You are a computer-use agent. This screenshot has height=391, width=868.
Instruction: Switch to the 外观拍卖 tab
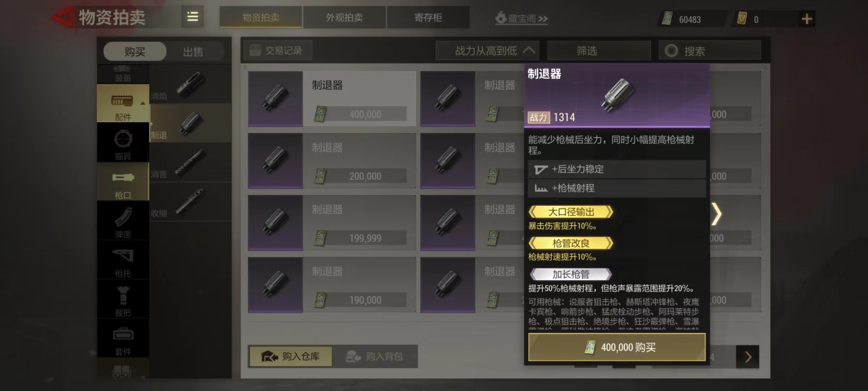tap(344, 17)
